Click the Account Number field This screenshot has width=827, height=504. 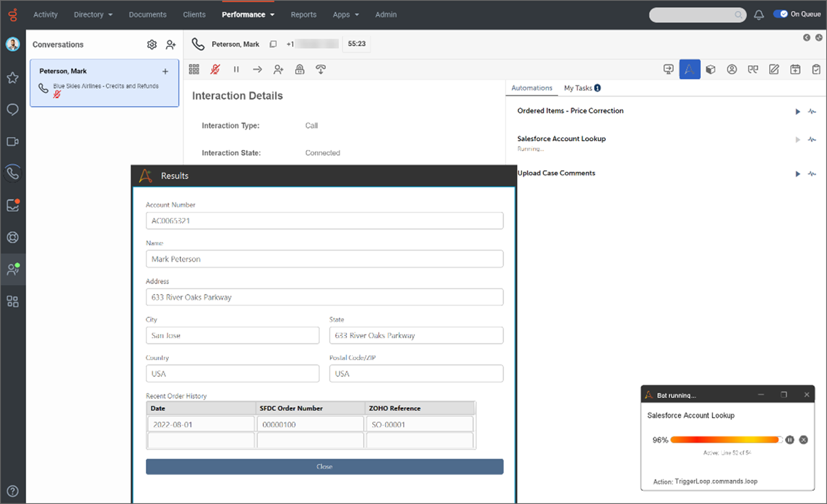tap(325, 221)
